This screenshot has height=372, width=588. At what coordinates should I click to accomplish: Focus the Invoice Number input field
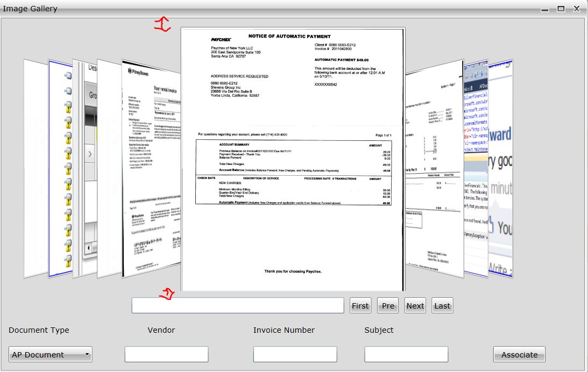tap(295, 354)
